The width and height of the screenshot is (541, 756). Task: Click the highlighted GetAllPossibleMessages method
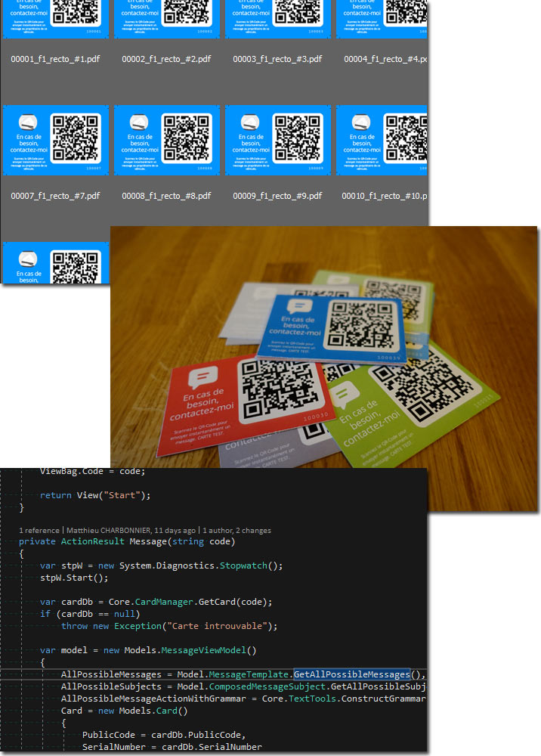point(351,674)
